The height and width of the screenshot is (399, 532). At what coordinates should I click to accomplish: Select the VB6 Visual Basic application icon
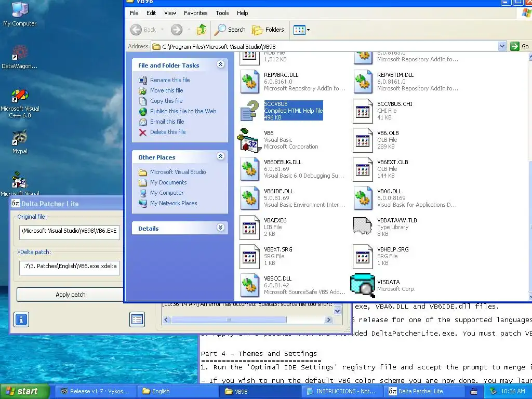click(250, 140)
